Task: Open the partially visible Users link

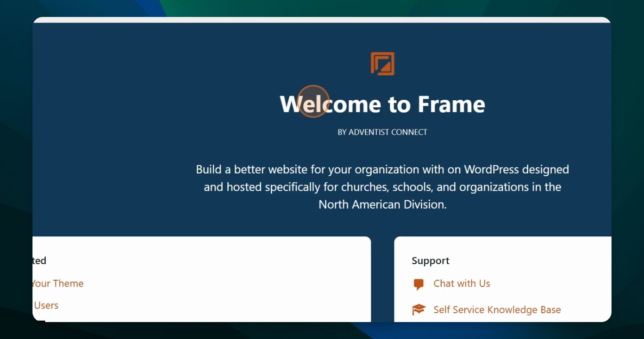Action: [x=46, y=305]
